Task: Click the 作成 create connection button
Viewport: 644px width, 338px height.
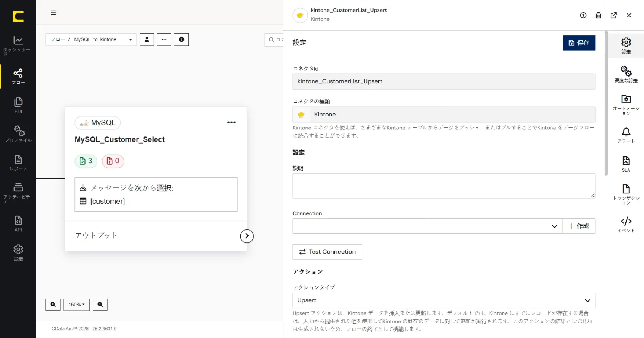Action: pyautogui.click(x=579, y=226)
